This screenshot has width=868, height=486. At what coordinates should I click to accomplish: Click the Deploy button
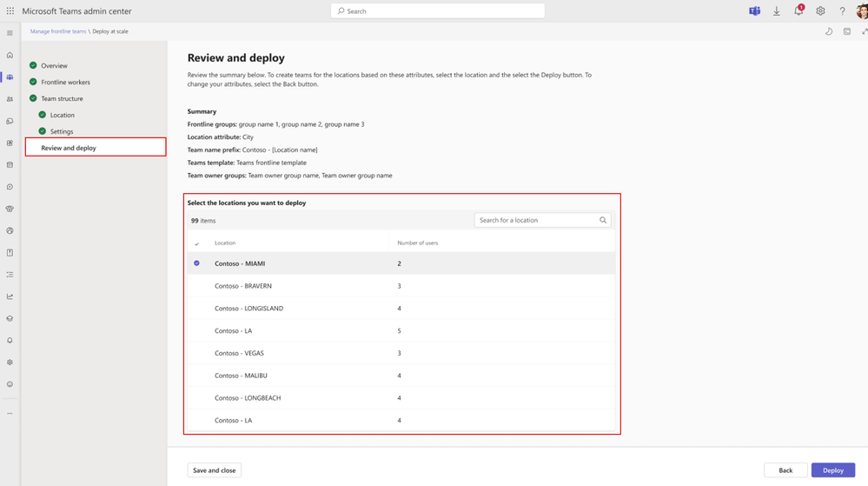click(x=833, y=470)
